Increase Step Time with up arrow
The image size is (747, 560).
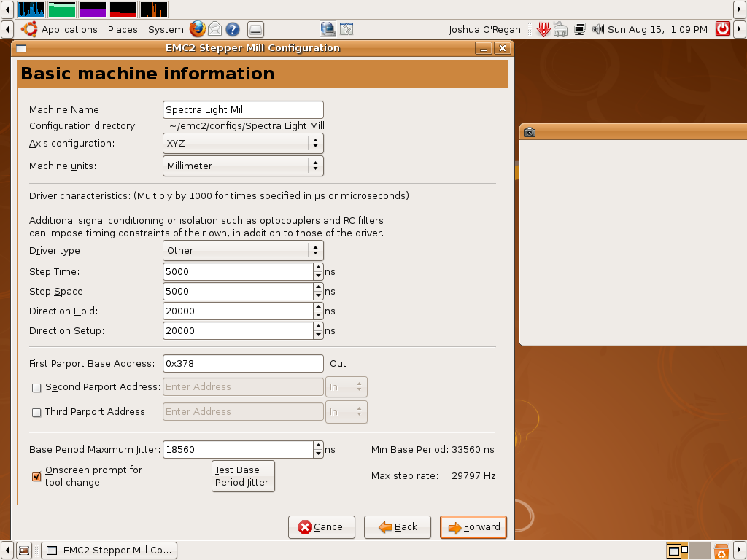click(x=318, y=268)
